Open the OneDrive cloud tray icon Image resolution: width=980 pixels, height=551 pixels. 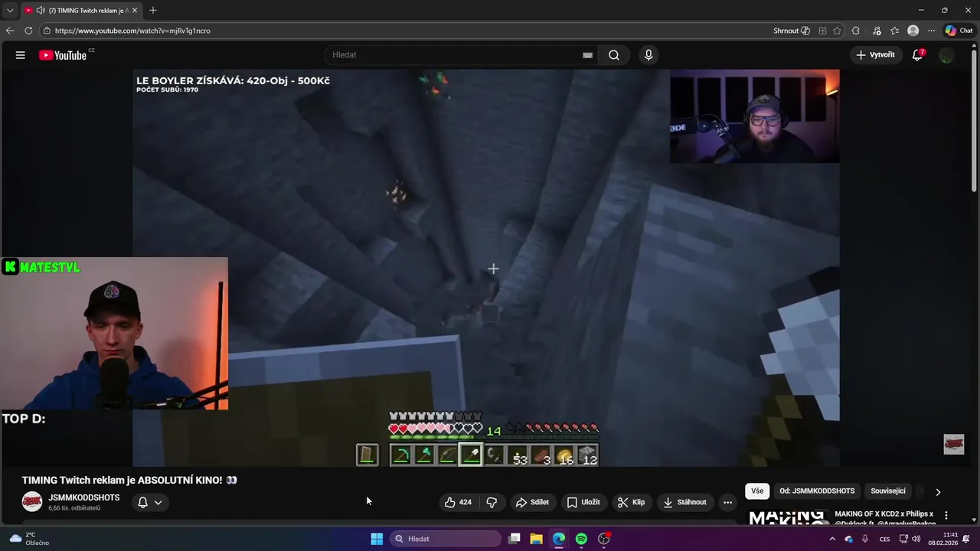pos(849,539)
